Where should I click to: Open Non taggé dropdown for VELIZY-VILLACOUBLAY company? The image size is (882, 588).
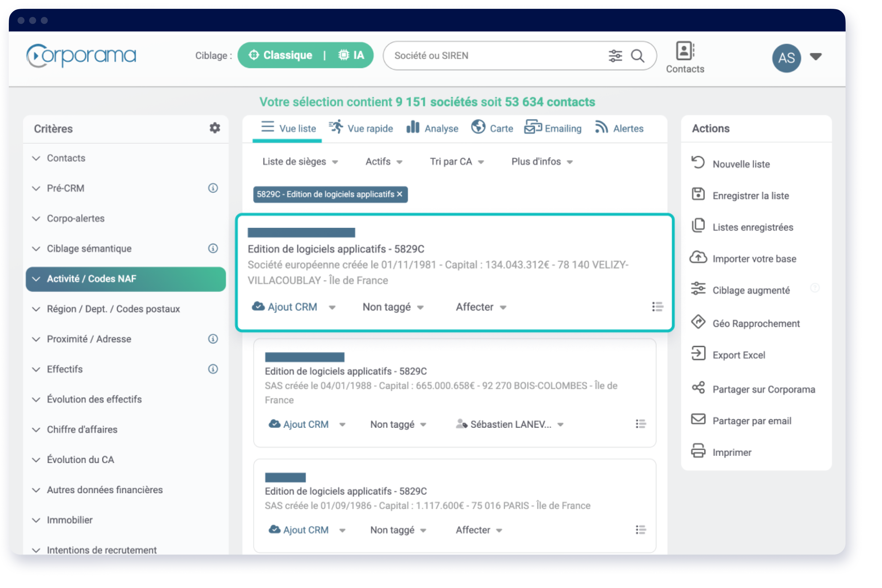393,307
